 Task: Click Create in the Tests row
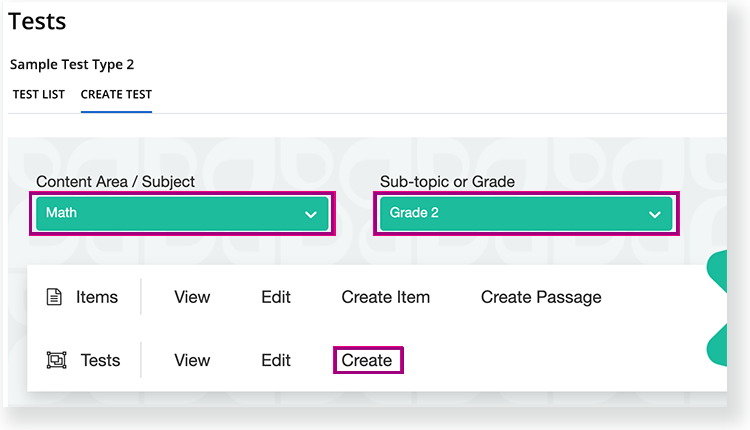[367, 360]
